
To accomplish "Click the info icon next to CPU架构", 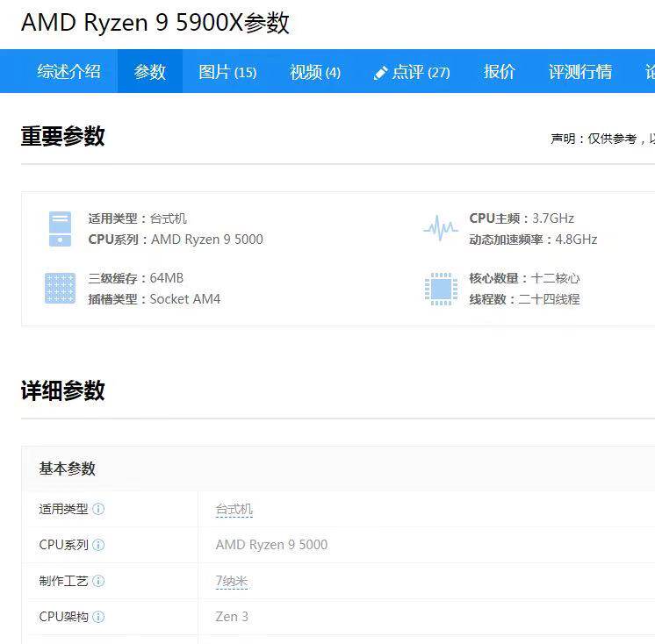I will point(98,617).
